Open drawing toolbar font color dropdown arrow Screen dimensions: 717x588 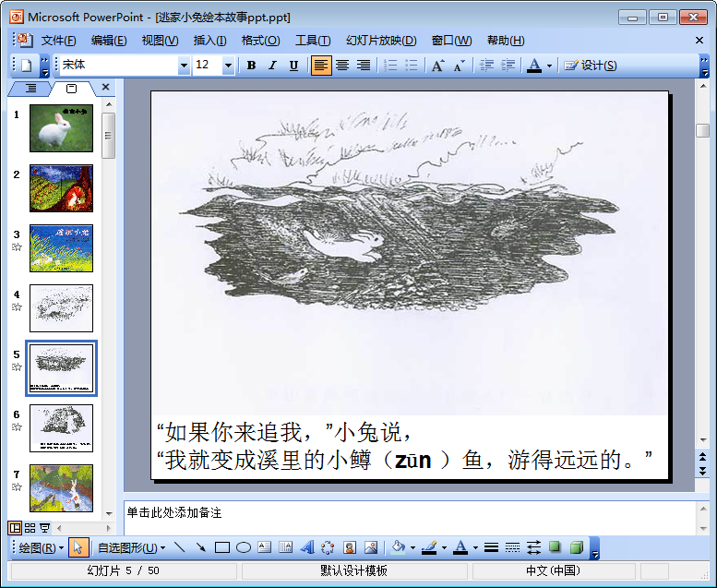click(475, 547)
